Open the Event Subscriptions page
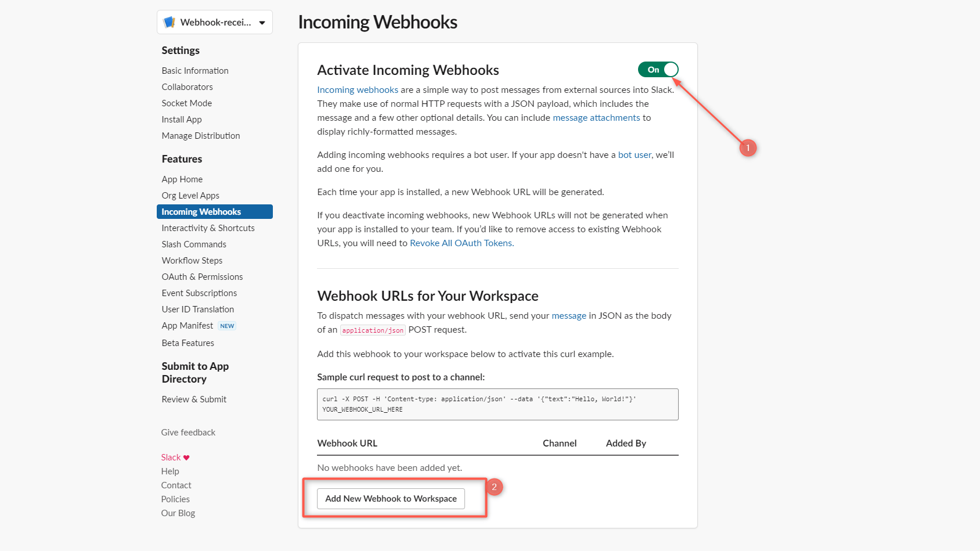 (x=199, y=293)
